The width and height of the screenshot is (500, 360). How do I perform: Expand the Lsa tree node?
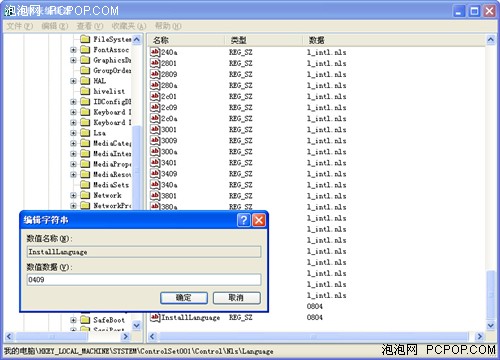tap(73, 133)
